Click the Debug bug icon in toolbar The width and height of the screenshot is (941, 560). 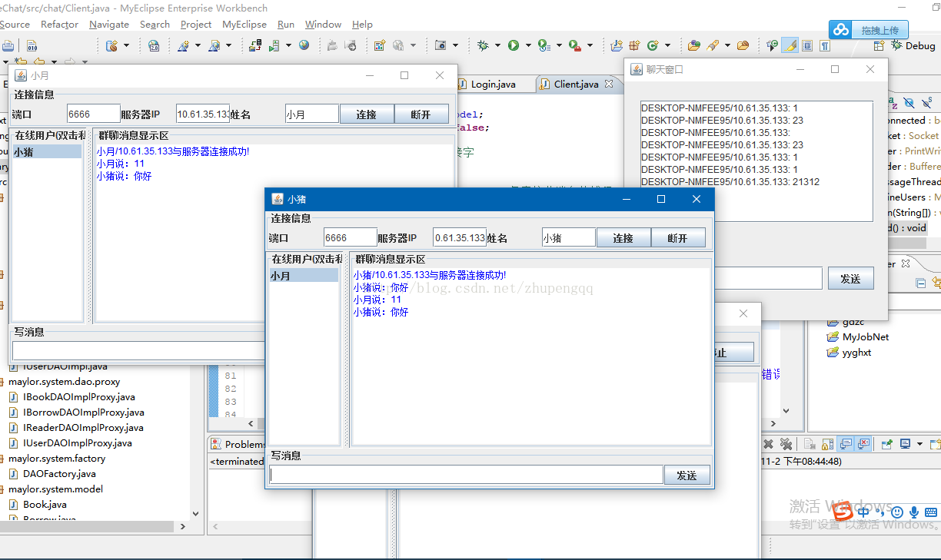click(483, 45)
